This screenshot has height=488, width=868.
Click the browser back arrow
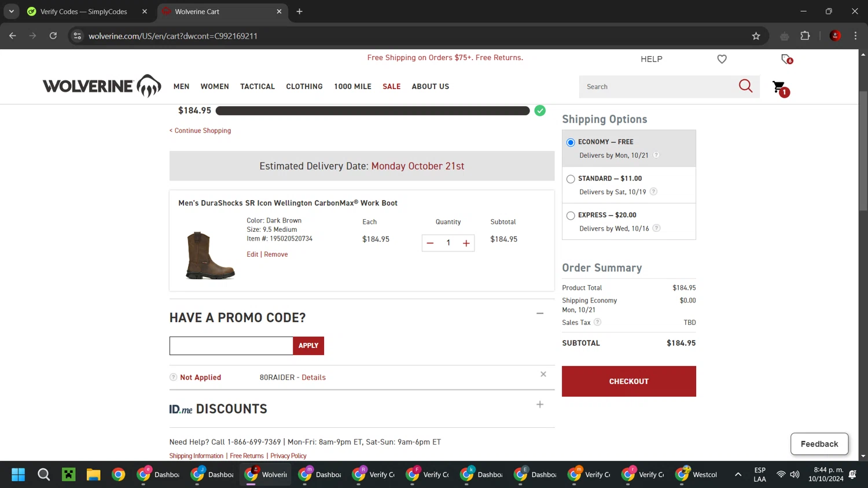tap(13, 36)
